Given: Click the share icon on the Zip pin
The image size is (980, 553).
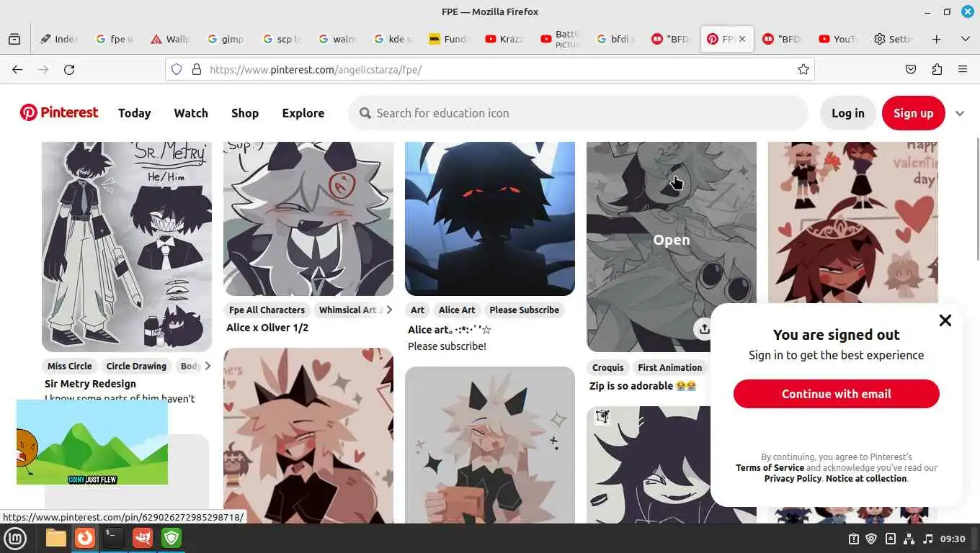Looking at the screenshot, I should (x=704, y=329).
